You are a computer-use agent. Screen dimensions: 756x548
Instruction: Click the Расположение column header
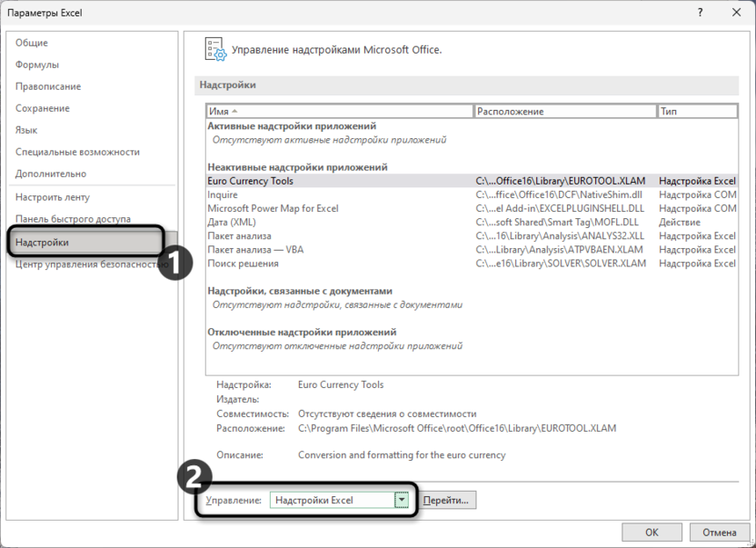coord(564,111)
